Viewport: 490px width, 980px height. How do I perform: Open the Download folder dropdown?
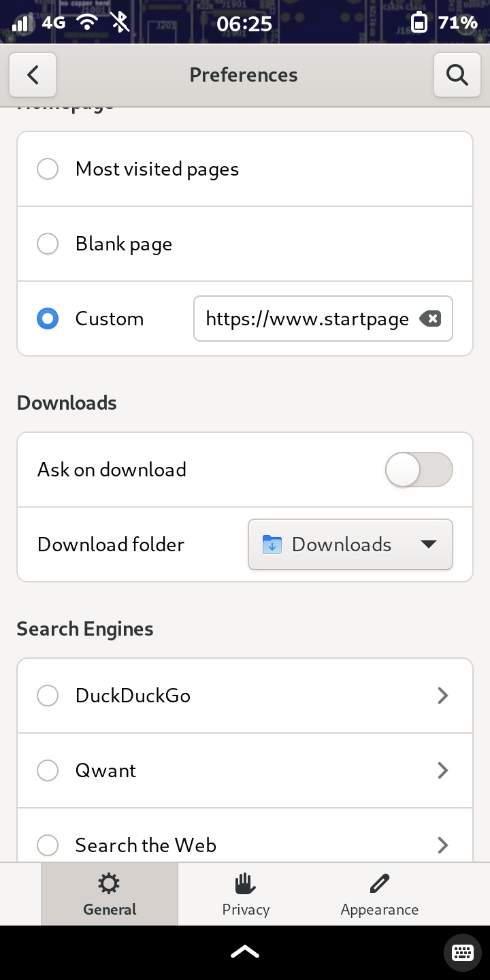(350, 544)
